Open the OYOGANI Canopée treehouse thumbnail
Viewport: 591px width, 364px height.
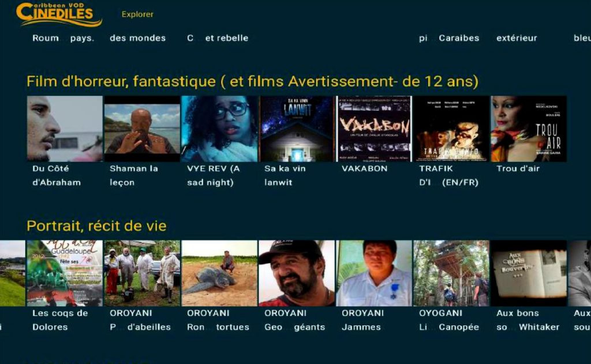click(x=451, y=273)
